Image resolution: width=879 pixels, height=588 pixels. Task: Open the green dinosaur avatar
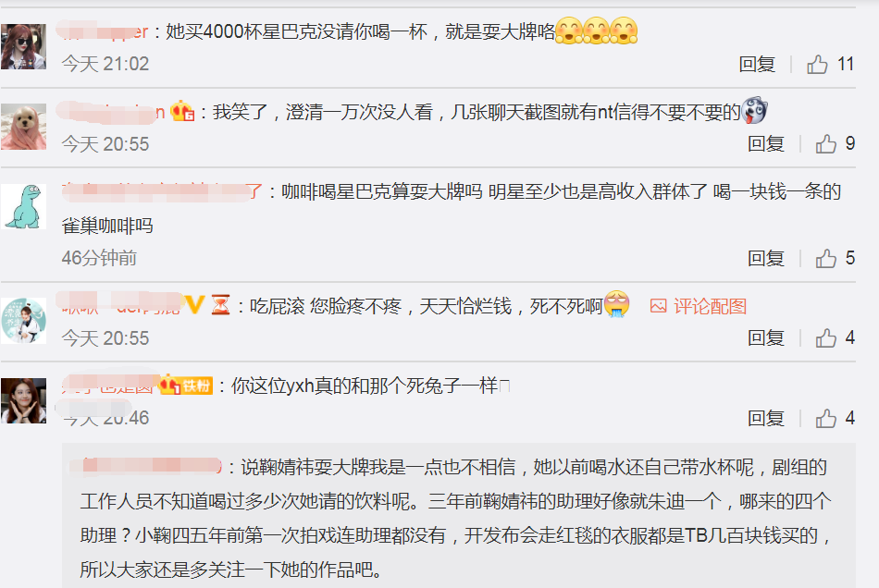[x=23, y=207]
